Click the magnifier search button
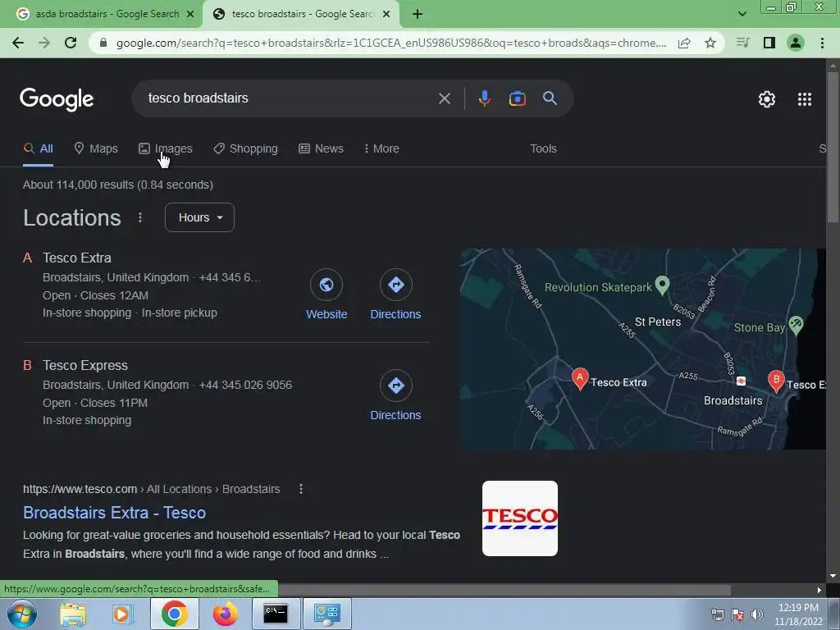The image size is (840, 630). tap(550, 98)
